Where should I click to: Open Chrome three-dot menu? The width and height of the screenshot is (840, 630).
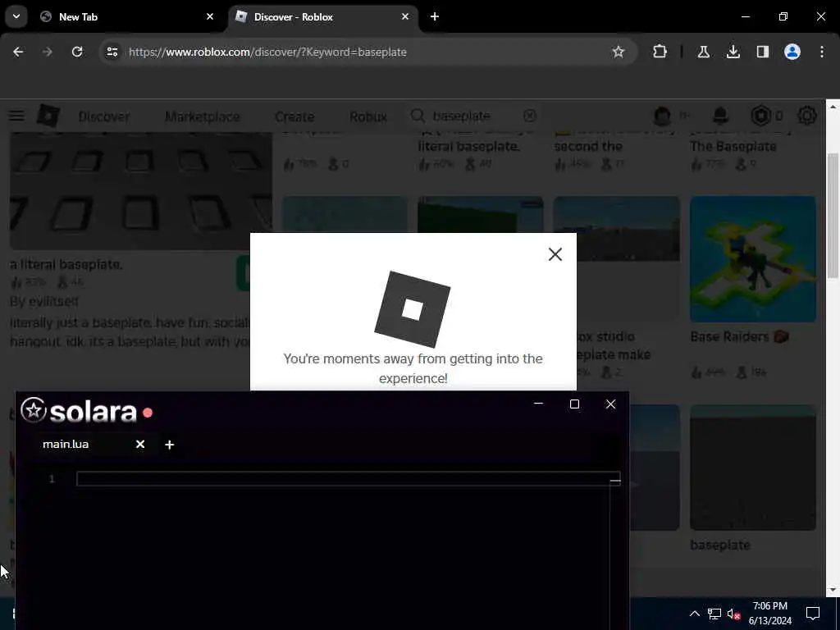(822, 52)
